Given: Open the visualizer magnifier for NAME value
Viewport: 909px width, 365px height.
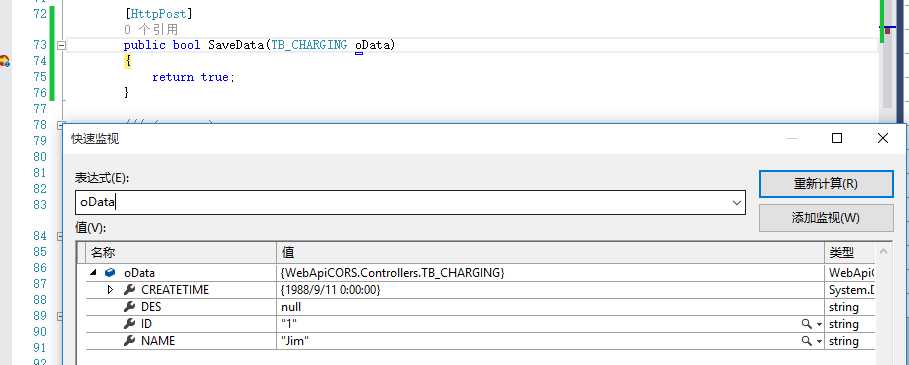Looking at the screenshot, I should pos(806,341).
